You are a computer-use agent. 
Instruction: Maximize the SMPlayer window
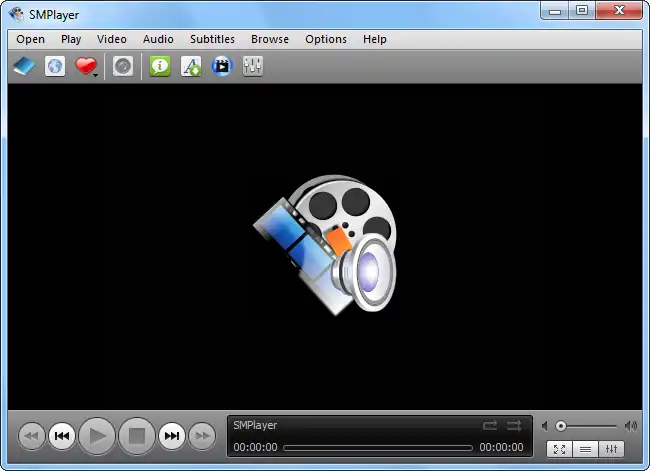[x=582, y=11]
